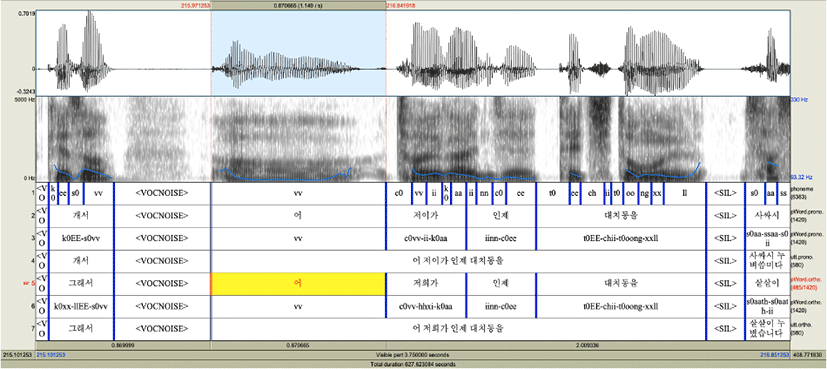
Task: Click inside the highlighted blue waveform selection
Action: tap(298, 53)
